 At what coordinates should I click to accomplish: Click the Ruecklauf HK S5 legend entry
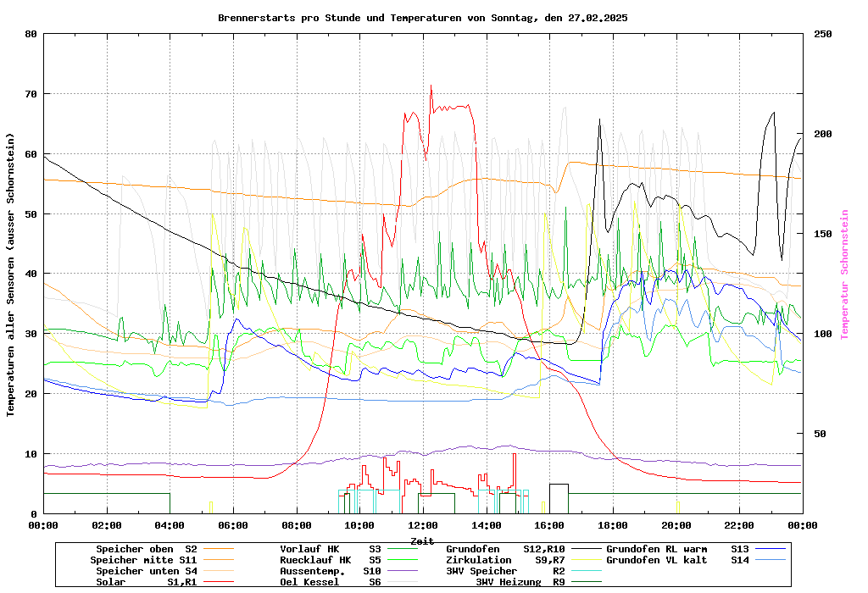(x=331, y=560)
